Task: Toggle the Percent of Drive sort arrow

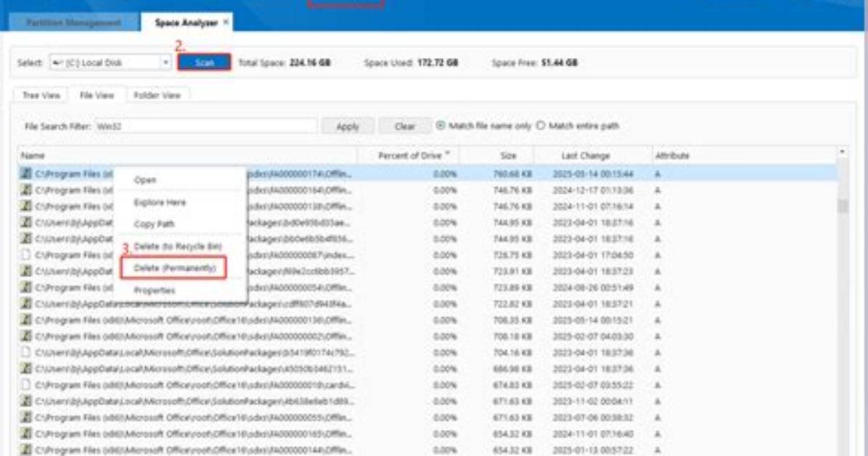Action: [447, 153]
